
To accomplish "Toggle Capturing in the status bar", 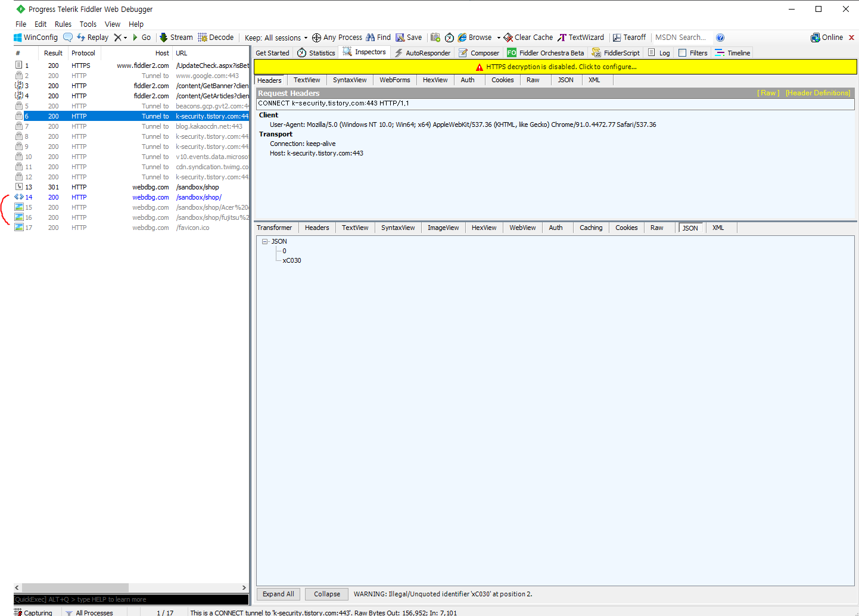I will 33,612.
